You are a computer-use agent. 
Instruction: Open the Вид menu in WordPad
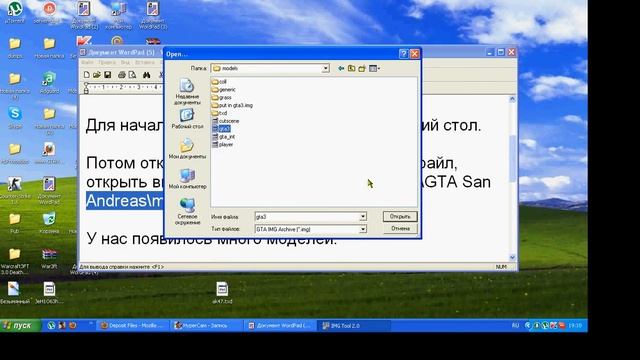click(125, 62)
